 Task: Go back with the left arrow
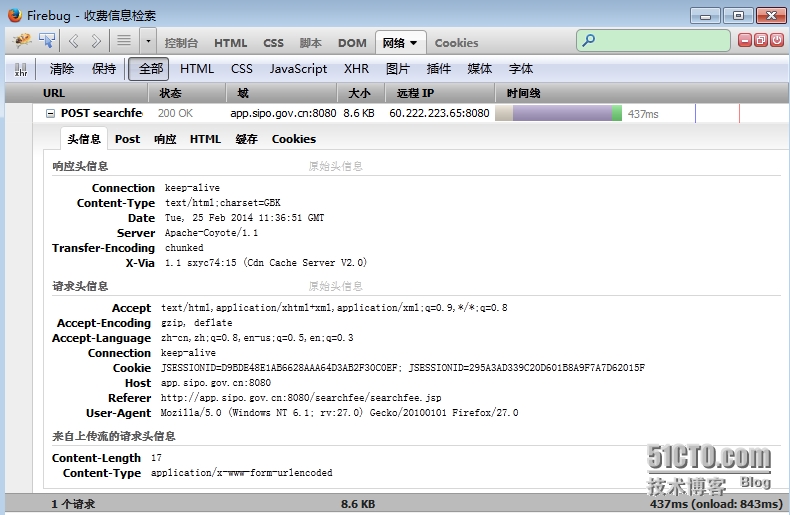74,41
